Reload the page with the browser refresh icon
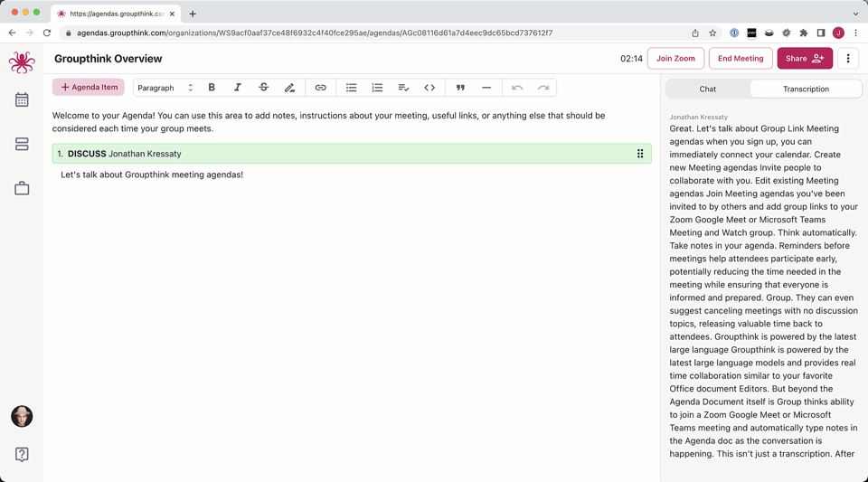This screenshot has width=868, height=482. click(47, 33)
